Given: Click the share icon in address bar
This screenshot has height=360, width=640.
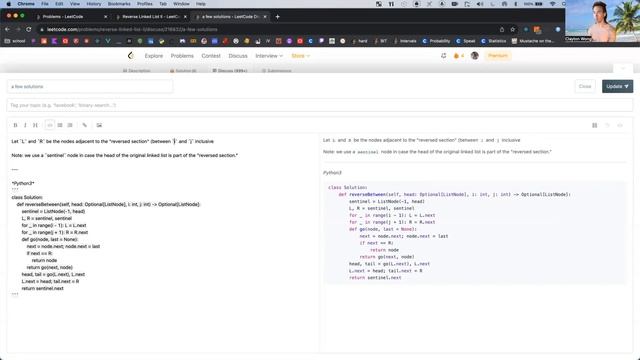Looking at the screenshot, I should click(502, 29).
